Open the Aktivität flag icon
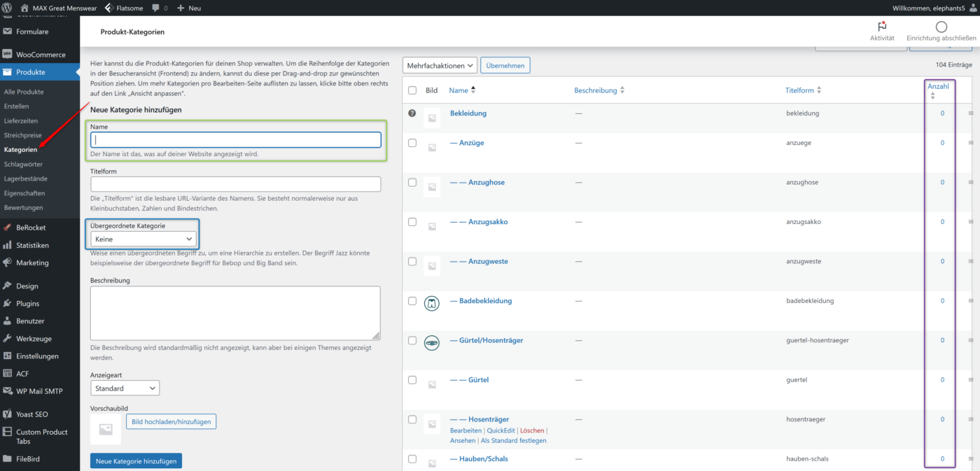The image size is (980, 471). 882,27
